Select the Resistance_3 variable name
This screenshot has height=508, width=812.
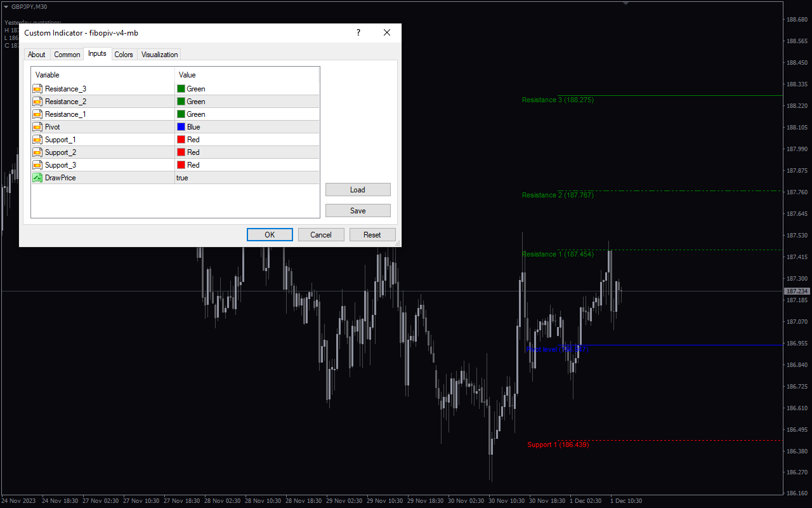pos(65,89)
